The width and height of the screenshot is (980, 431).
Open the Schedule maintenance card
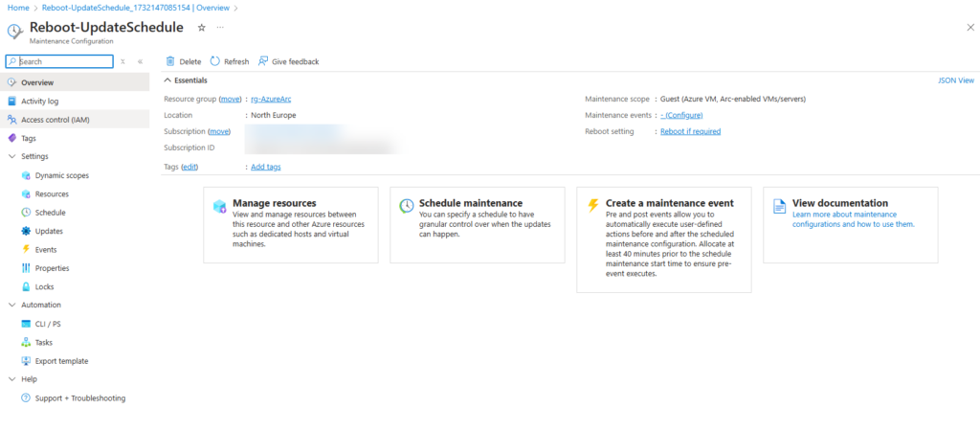(x=478, y=224)
